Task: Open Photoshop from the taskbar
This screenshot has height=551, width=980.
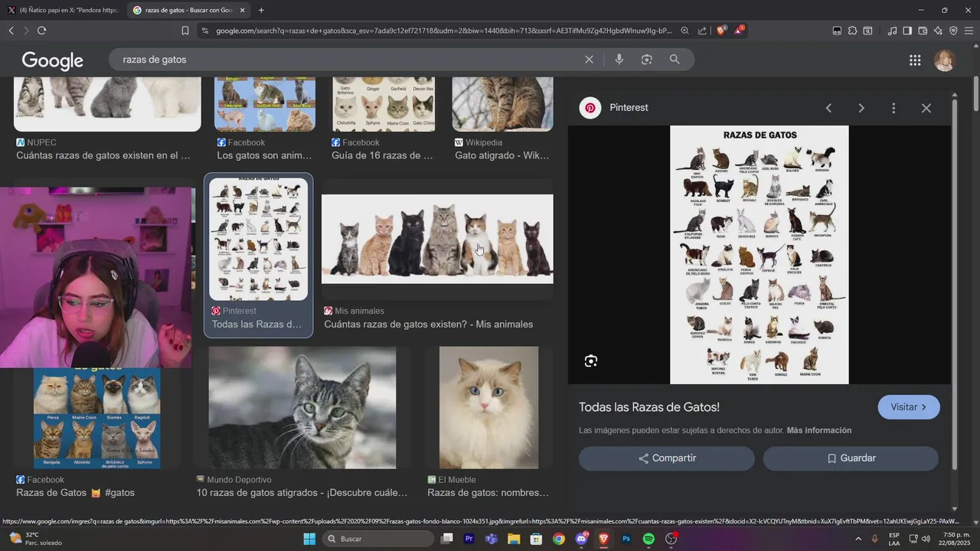Action: (626, 539)
